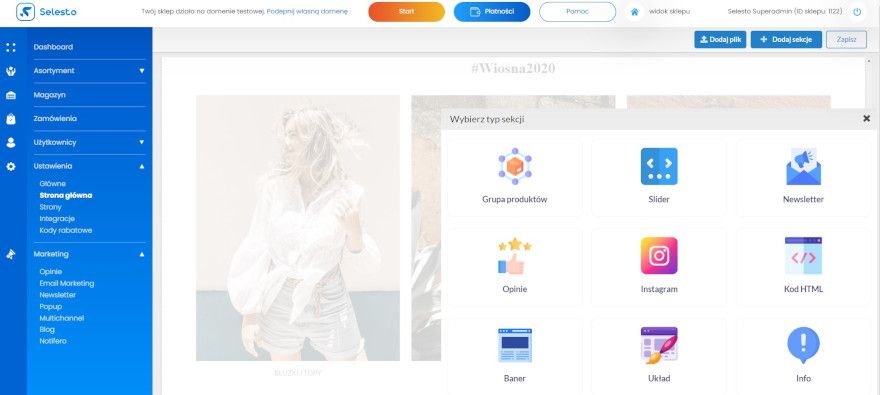Click the #Wiosna2020 heading text

(x=513, y=68)
